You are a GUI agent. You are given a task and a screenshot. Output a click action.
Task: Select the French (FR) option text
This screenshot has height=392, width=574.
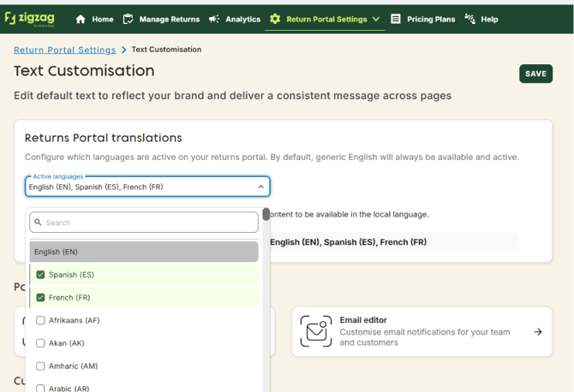[69, 298]
